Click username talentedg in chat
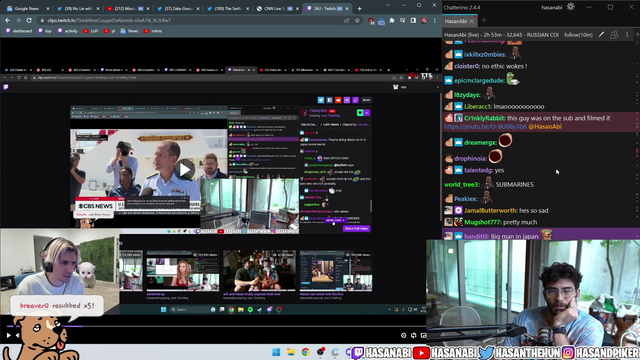The height and width of the screenshot is (360, 640). [478, 170]
